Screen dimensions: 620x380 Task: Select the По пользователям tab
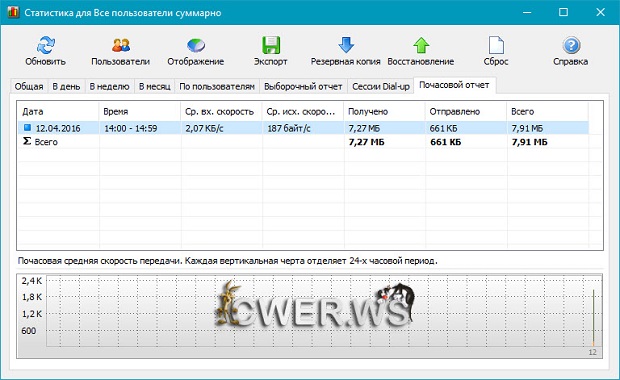pos(217,87)
